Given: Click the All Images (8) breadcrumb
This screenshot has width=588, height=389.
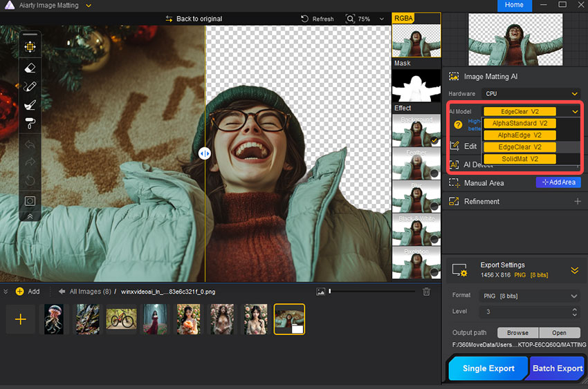Looking at the screenshot, I should point(91,292).
